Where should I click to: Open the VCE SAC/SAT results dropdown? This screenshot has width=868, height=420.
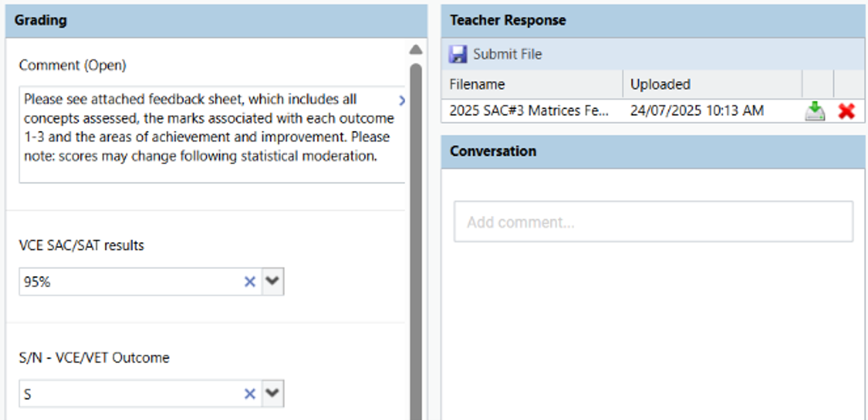(272, 282)
